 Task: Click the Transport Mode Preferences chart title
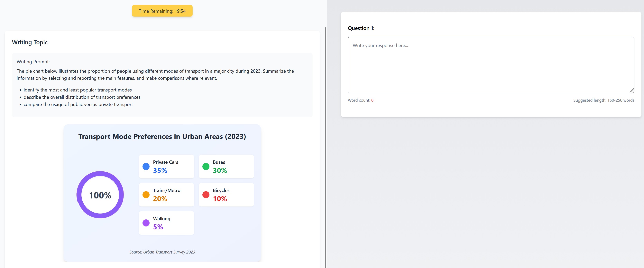[x=162, y=136]
